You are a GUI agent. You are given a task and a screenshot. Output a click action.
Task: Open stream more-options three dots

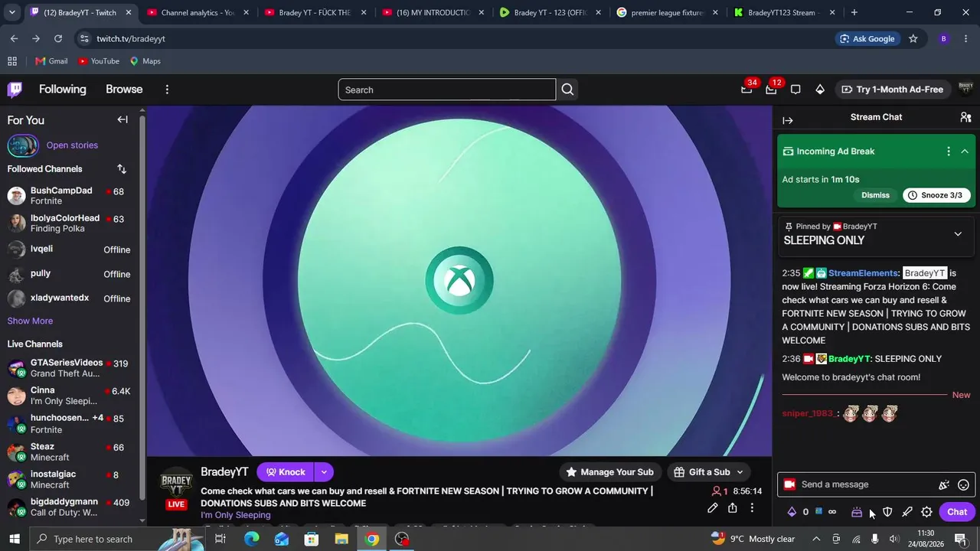753,508
